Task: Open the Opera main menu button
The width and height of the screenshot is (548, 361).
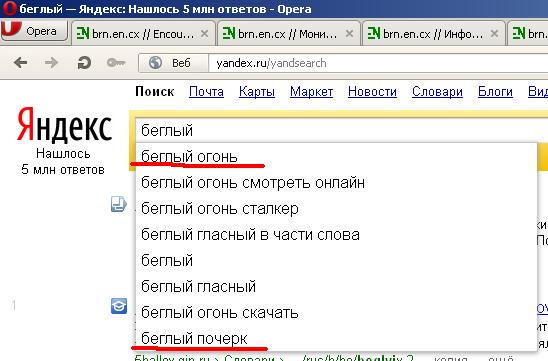Action: (x=34, y=31)
